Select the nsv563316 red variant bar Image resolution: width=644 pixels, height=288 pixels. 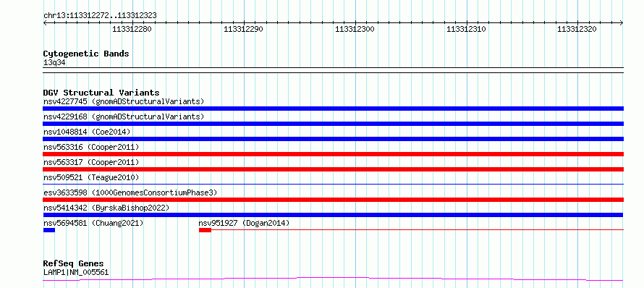(x=333, y=154)
